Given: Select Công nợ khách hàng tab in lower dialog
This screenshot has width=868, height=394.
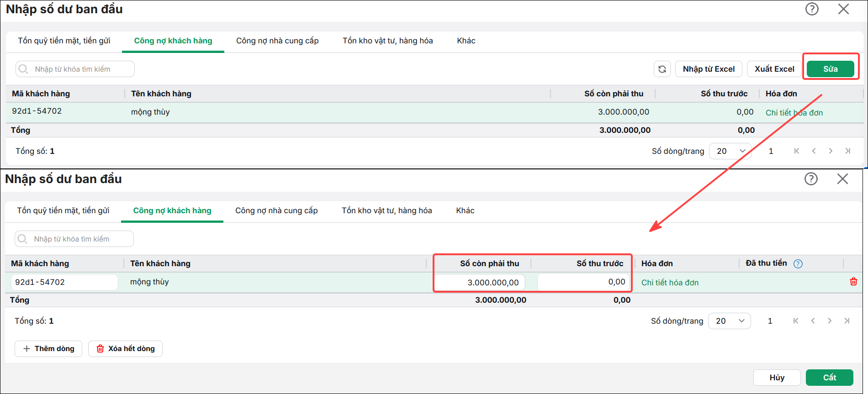Looking at the screenshot, I should [172, 210].
